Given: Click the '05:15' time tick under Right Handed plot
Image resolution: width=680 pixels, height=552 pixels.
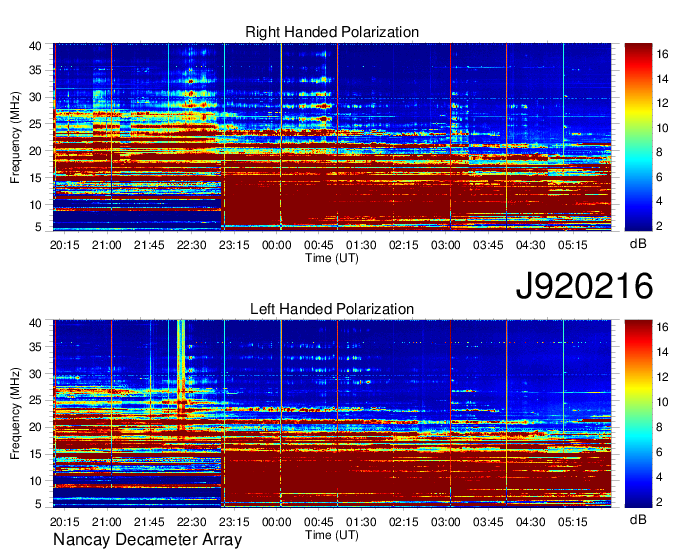Looking at the screenshot, I should point(573,245).
